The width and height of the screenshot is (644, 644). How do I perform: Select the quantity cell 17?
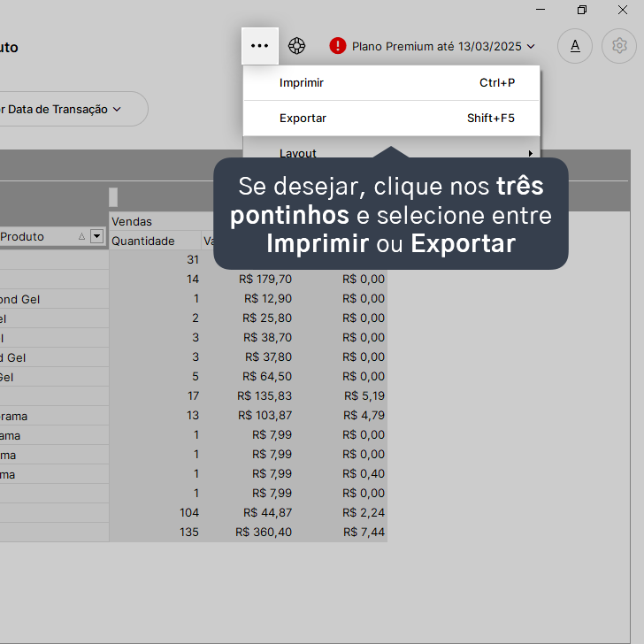[193, 396]
